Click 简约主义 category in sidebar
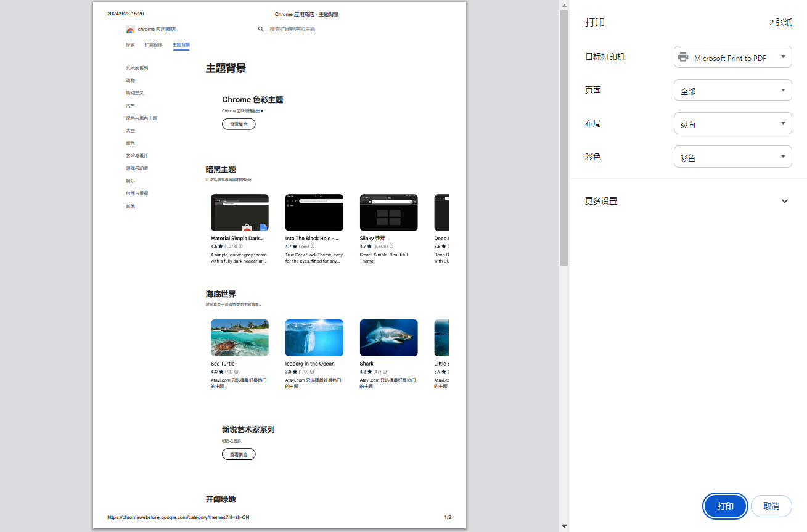This screenshot has height=532, width=807. [134, 93]
